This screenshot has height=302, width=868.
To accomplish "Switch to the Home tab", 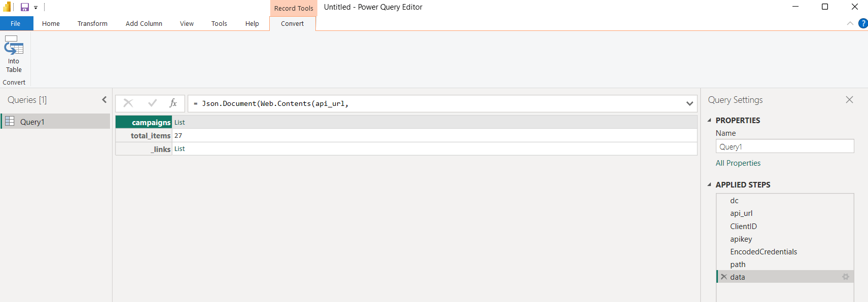I will click(x=51, y=23).
